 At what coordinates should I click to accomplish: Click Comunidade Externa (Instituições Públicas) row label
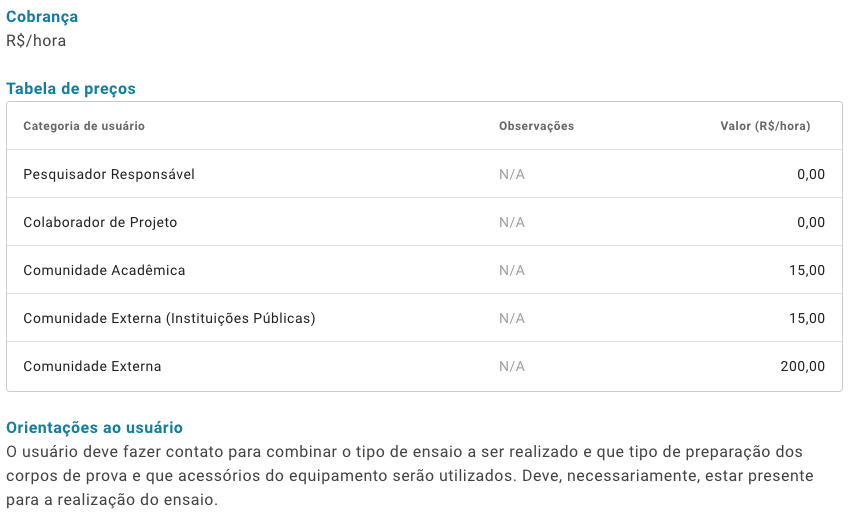pos(169,318)
